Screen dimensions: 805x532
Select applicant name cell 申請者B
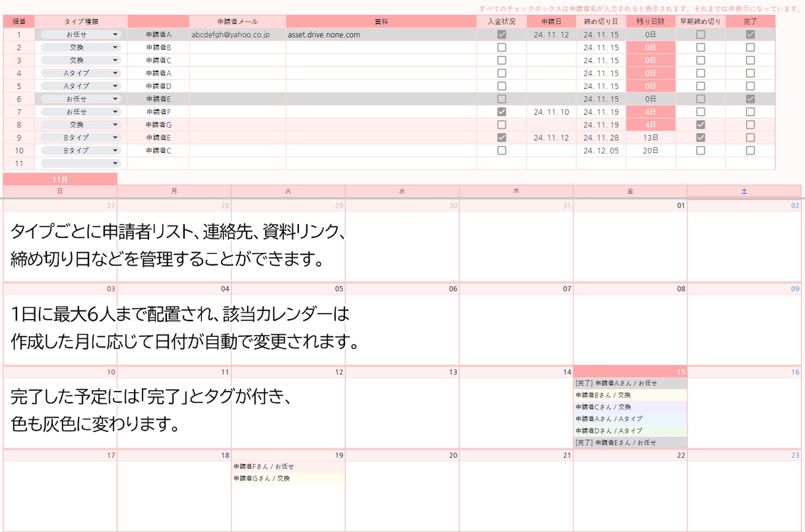tap(158, 47)
